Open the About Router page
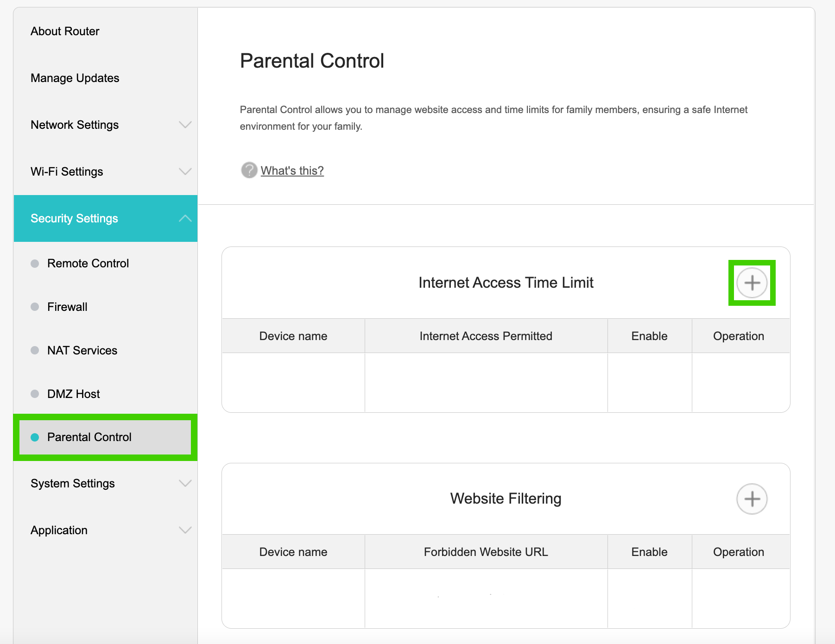 [x=65, y=31]
